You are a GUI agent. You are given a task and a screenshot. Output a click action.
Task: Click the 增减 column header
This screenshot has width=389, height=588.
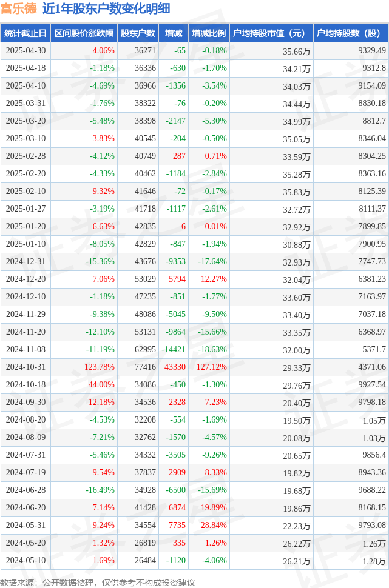(x=174, y=33)
